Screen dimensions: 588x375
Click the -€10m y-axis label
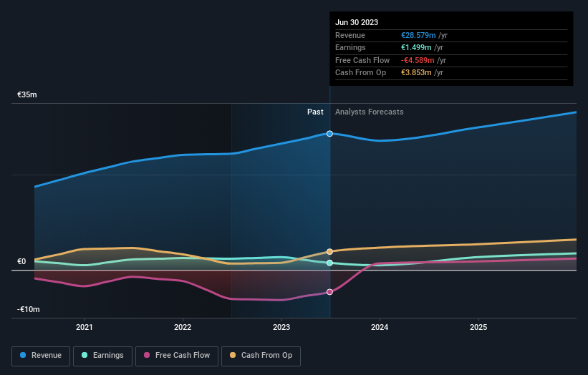pyautogui.click(x=28, y=309)
